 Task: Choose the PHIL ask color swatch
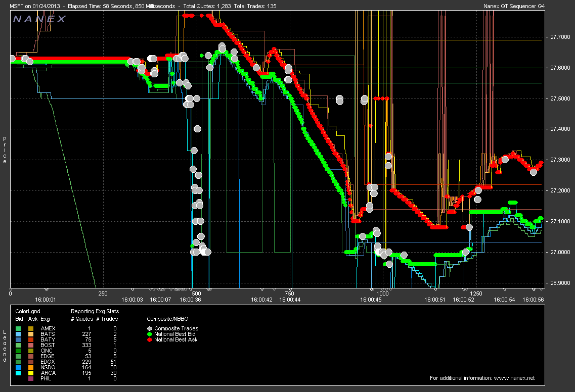pos(31,378)
